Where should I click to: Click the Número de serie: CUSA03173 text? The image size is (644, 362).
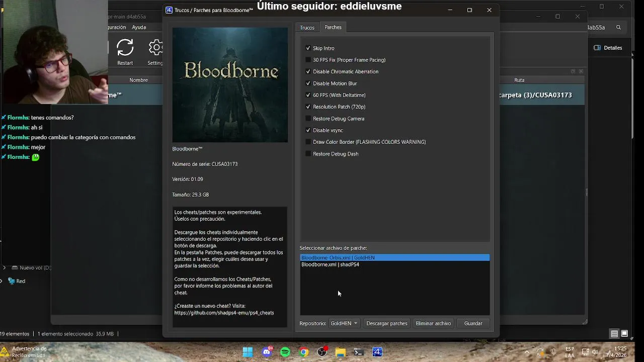tap(205, 164)
